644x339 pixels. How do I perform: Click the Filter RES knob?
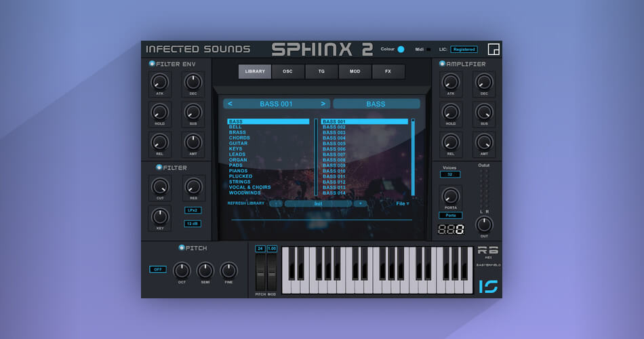(x=193, y=186)
